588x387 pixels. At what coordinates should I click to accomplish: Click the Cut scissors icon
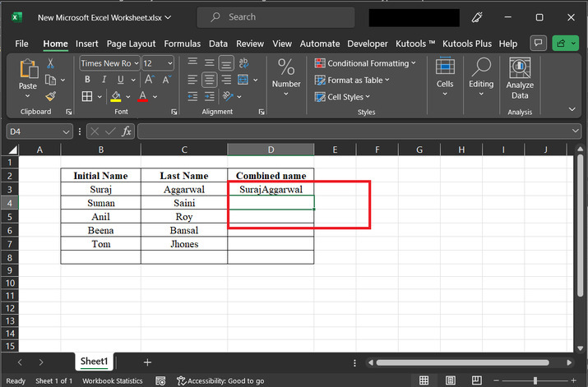click(51, 63)
